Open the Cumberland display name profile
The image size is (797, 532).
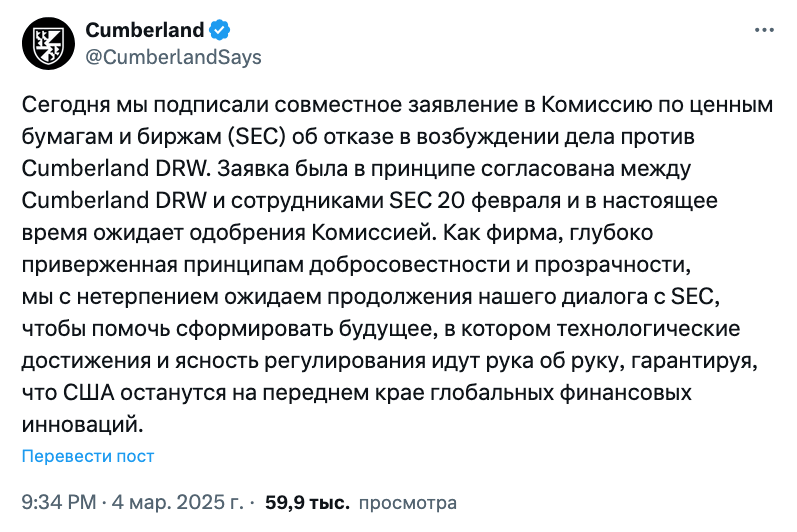pyautogui.click(x=145, y=30)
